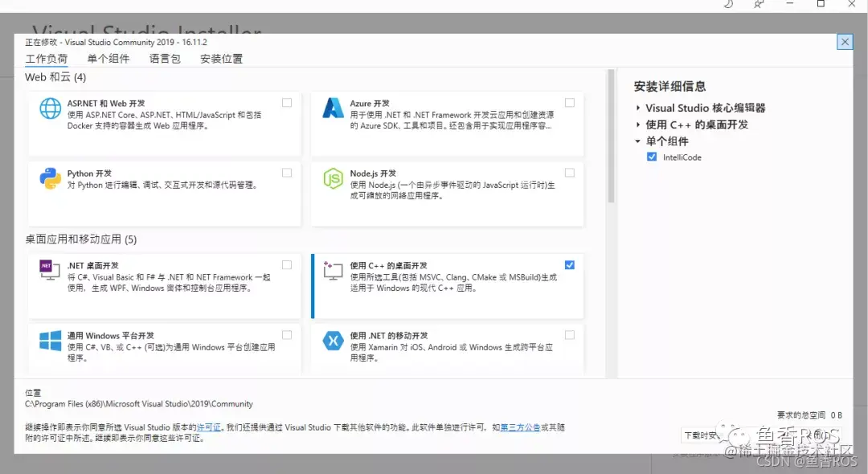Check the .NET mobile development workload

coord(570,335)
